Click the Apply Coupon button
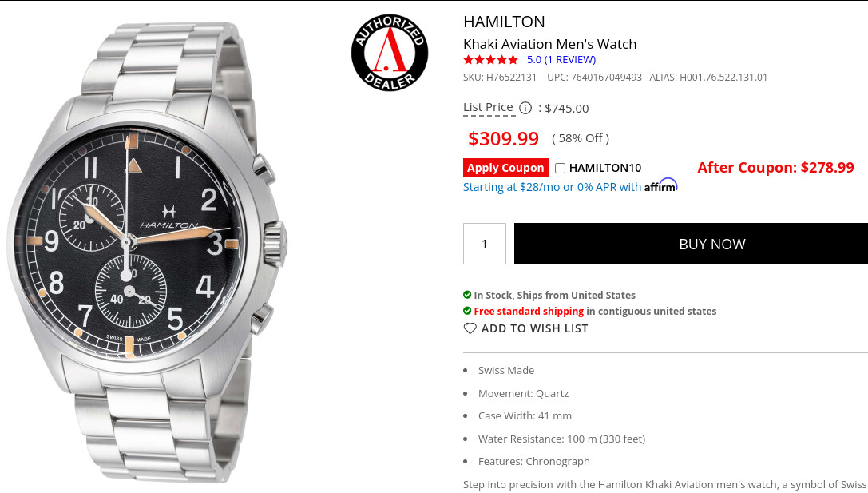The height and width of the screenshot is (493, 868). click(x=505, y=168)
